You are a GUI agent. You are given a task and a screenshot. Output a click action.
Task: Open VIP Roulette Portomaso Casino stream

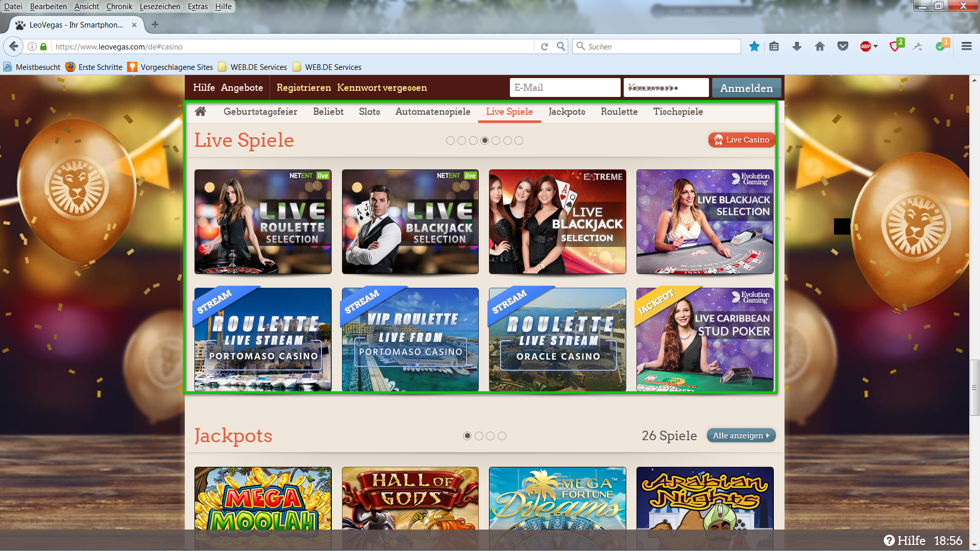pyautogui.click(x=410, y=340)
